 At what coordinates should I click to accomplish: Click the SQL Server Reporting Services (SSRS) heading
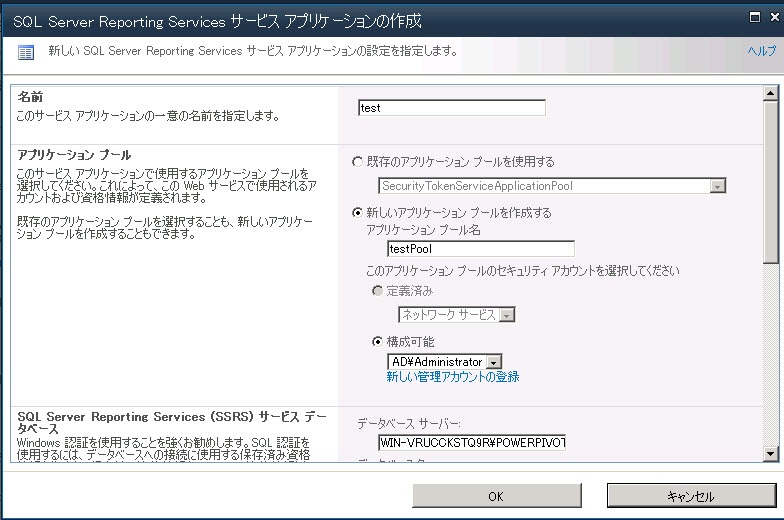pos(172,422)
